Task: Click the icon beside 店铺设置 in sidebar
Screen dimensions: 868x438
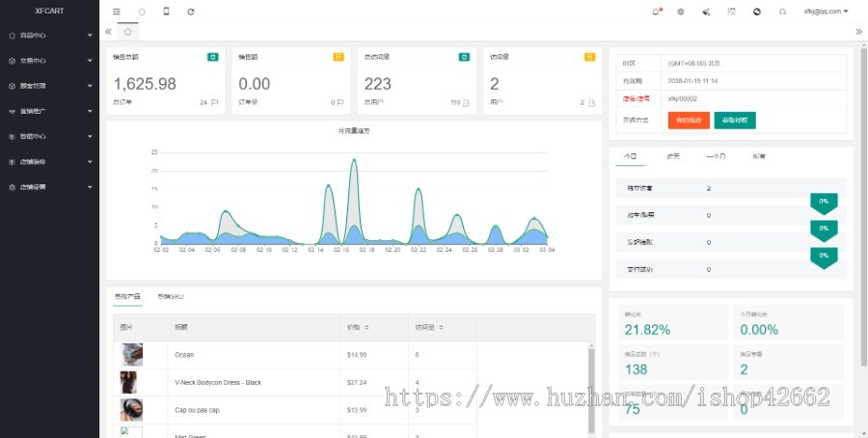Action: (13, 187)
